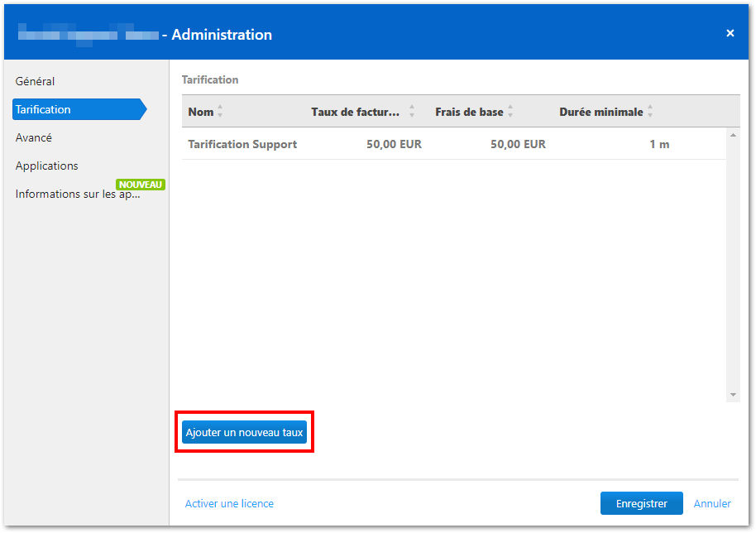Screen dimensions: 756x533
Task: Click the scrollbar up arrow in the rate list
Action: coord(733,136)
